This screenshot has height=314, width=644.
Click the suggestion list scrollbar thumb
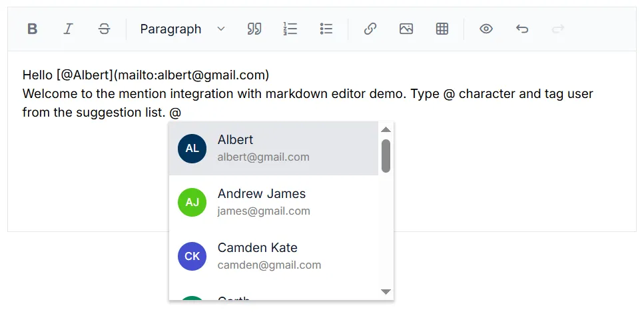pos(386,156)
